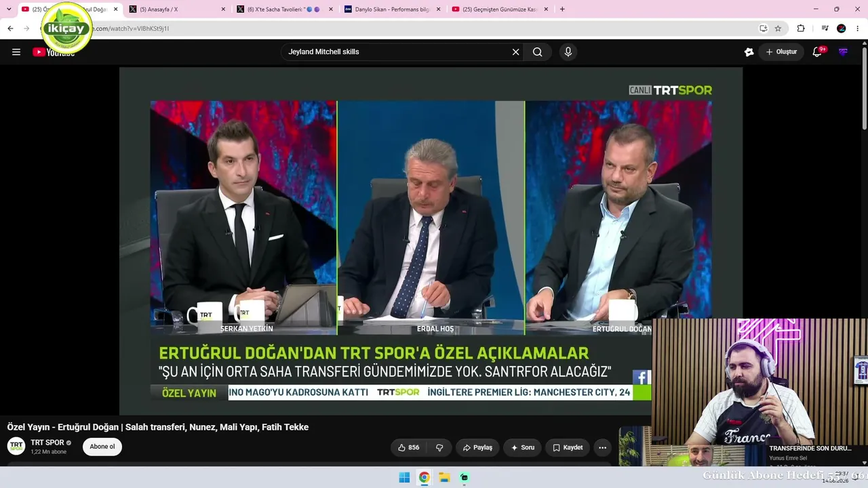
Task: Like the video with 856 likes
Action: point(408,447)
